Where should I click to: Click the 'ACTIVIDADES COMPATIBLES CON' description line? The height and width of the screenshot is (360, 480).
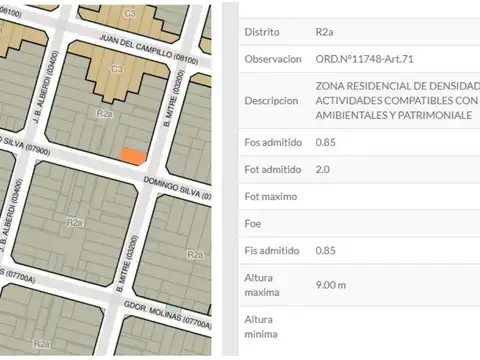click(397, 101)
